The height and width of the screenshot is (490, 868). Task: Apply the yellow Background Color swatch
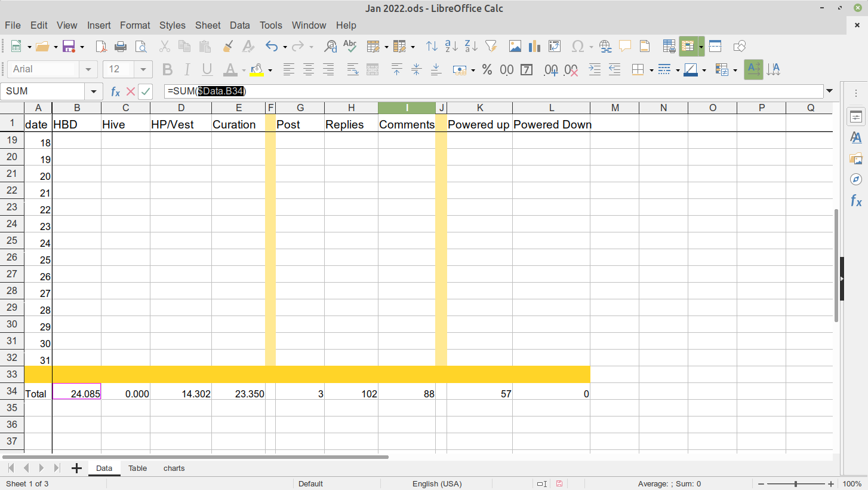pyautogui.click(x=257, y=70)
